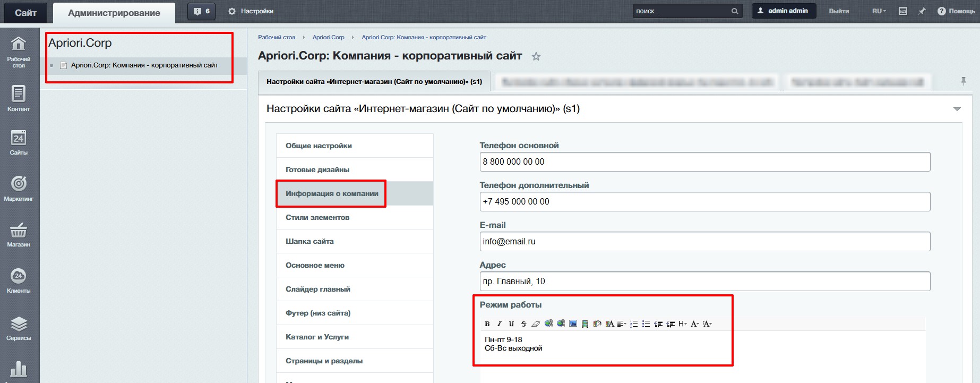
Task: Collapse the Настройки сайта section arrow
Action: click(957, 109)
